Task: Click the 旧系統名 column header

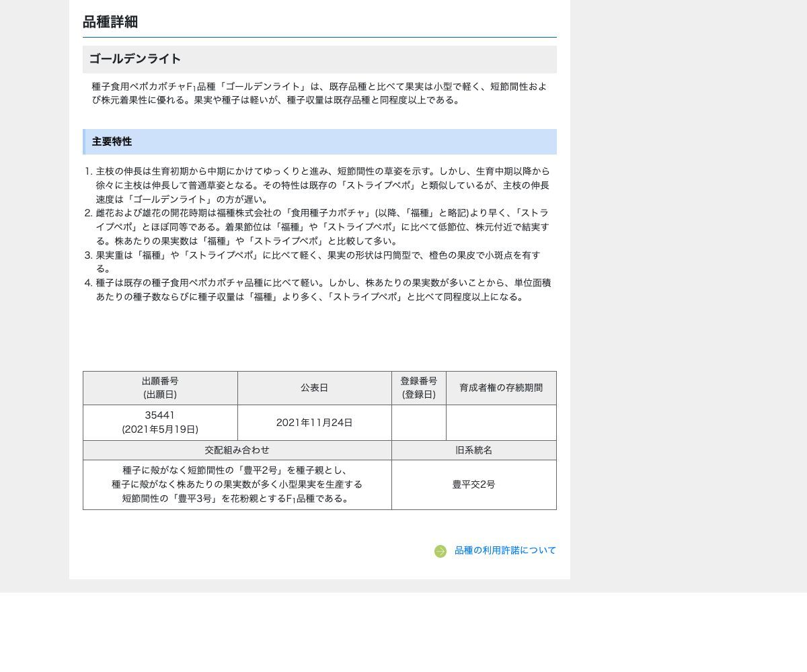Action: click(473, 450)
